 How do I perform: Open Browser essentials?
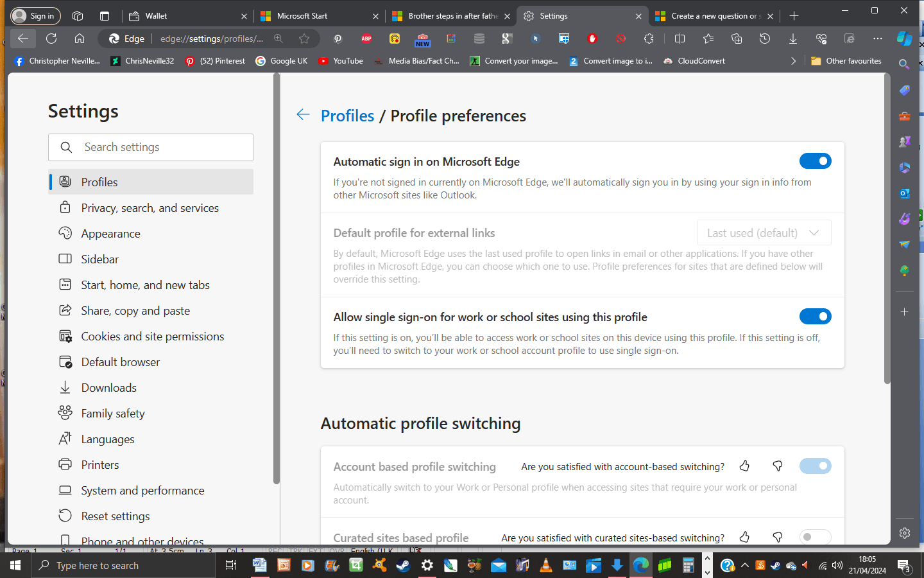pyautogui.click(x=821, y=39)
